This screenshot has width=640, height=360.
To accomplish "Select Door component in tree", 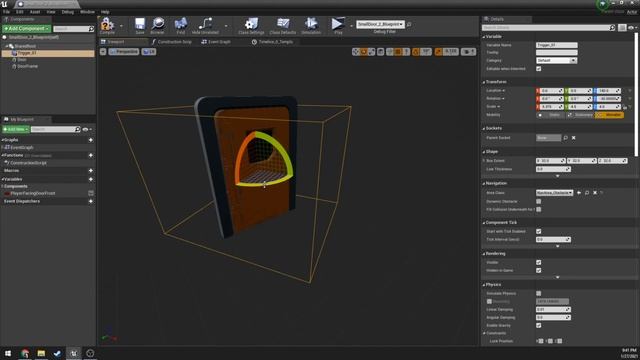I will 22,60.
